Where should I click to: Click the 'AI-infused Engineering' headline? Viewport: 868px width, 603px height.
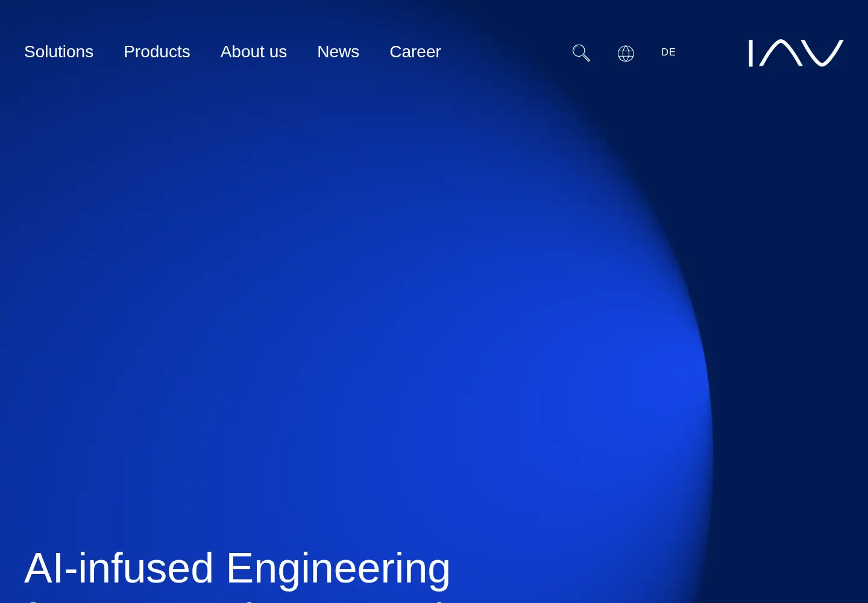click(x=237, y=568)
